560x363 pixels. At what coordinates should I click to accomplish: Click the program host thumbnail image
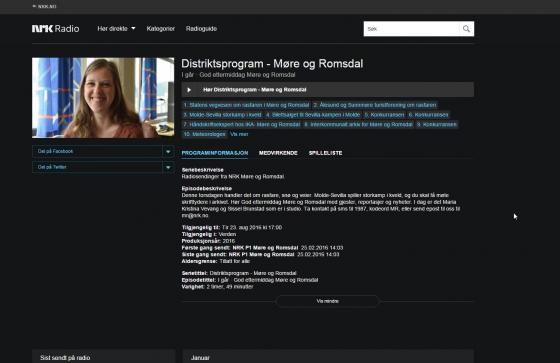pos(103,98)
